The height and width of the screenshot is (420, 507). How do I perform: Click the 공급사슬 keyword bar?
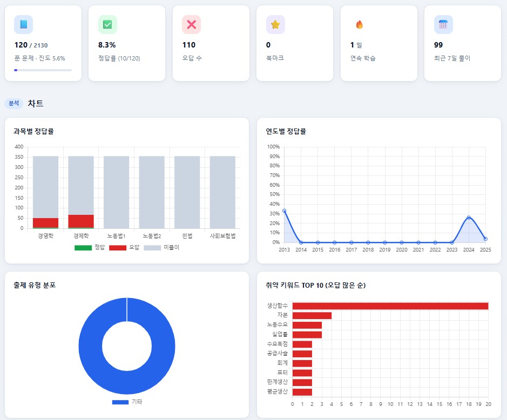click(302, 354)
